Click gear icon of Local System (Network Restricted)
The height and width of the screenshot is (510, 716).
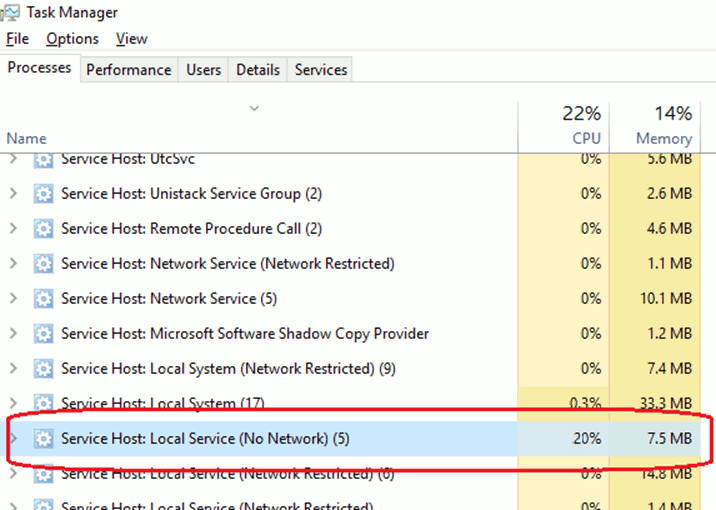pyautogui.click(x=43, y=369)
